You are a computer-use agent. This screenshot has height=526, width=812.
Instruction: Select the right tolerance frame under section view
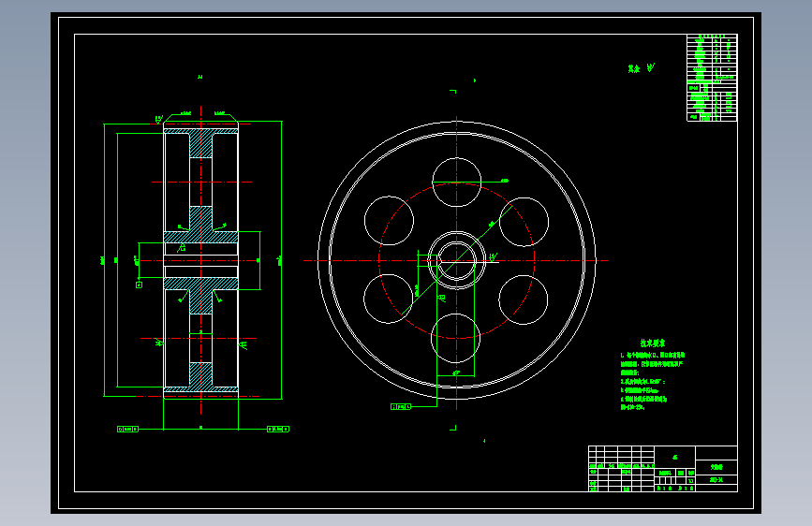(278, 430)
